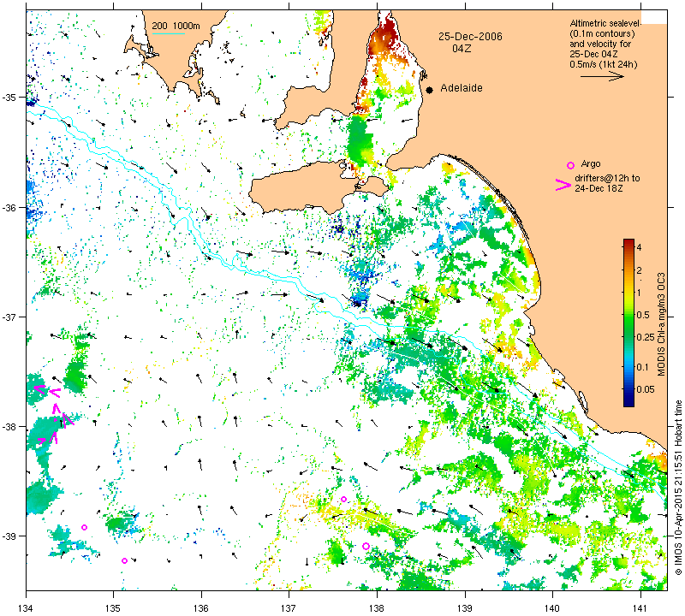Click the Argo legend label
The image size is (685, 616).
coord(591,164)
